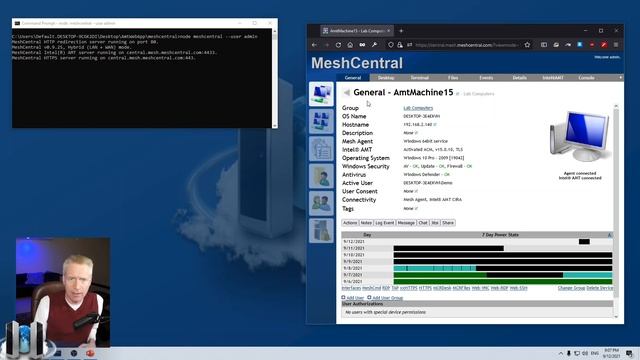The width and height of the screenshot is (640, 360).
Task: Reload the browser page
Action: pyautogui.click(x=338, y=45)
